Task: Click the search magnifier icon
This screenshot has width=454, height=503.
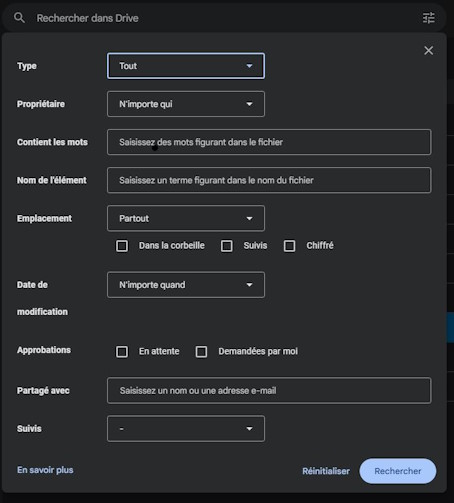Action: (x=19, y=18)
